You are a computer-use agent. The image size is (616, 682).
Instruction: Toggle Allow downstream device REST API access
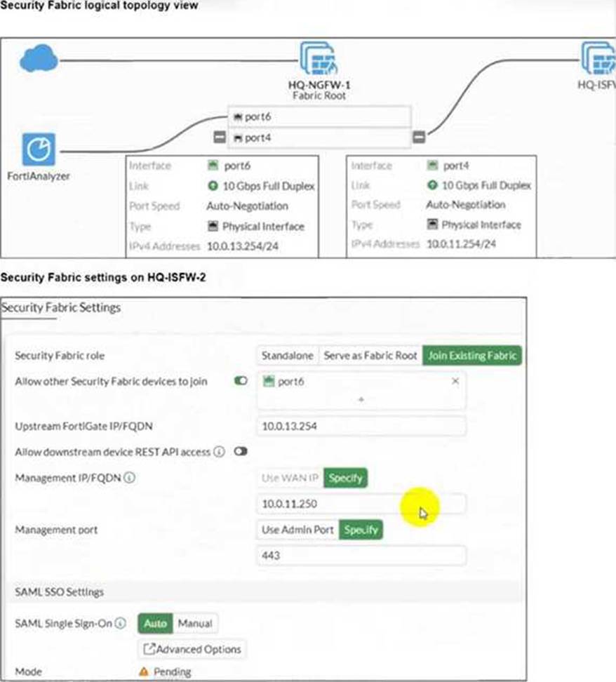tap(241, 451)
